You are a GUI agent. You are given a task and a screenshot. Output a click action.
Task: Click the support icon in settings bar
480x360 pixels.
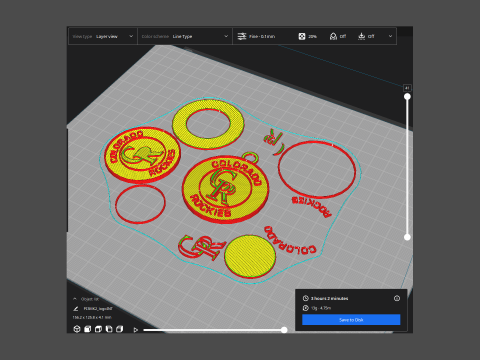(x=333, y=36)
